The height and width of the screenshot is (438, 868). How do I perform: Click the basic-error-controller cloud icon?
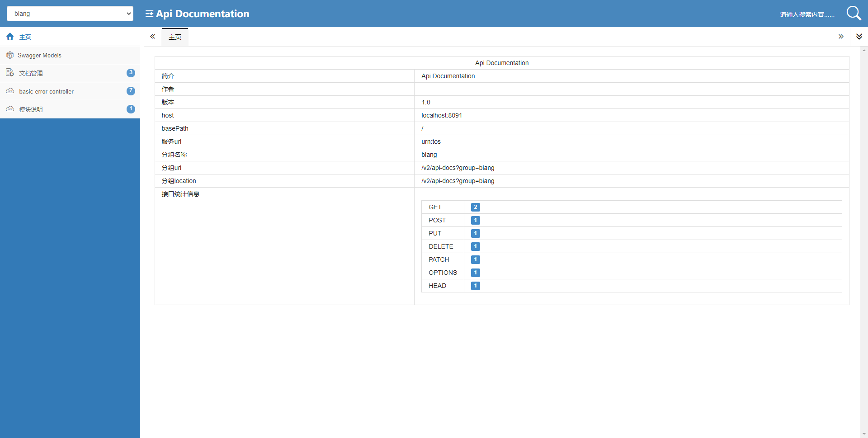[10, 91]
